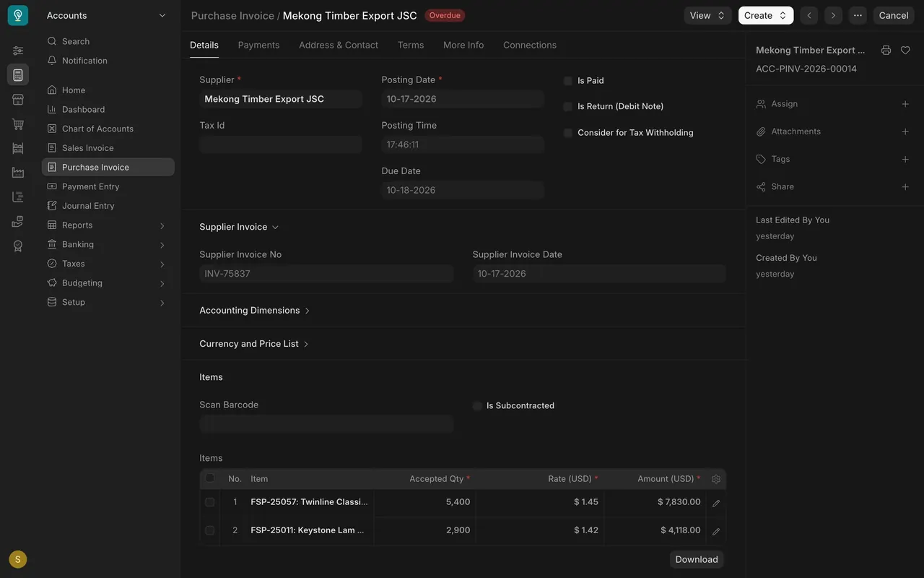This screenshot has height=578, width=924.
Task: Switch to the Terms tab
Action: pos(411,45)
